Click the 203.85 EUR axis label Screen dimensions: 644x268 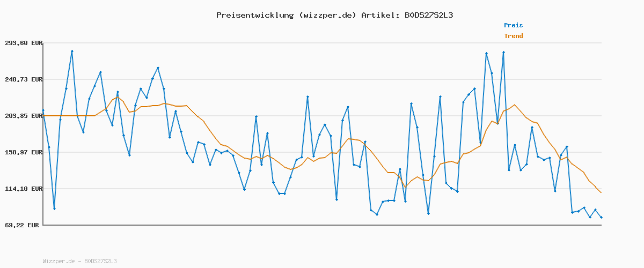[x=24, y=116]
